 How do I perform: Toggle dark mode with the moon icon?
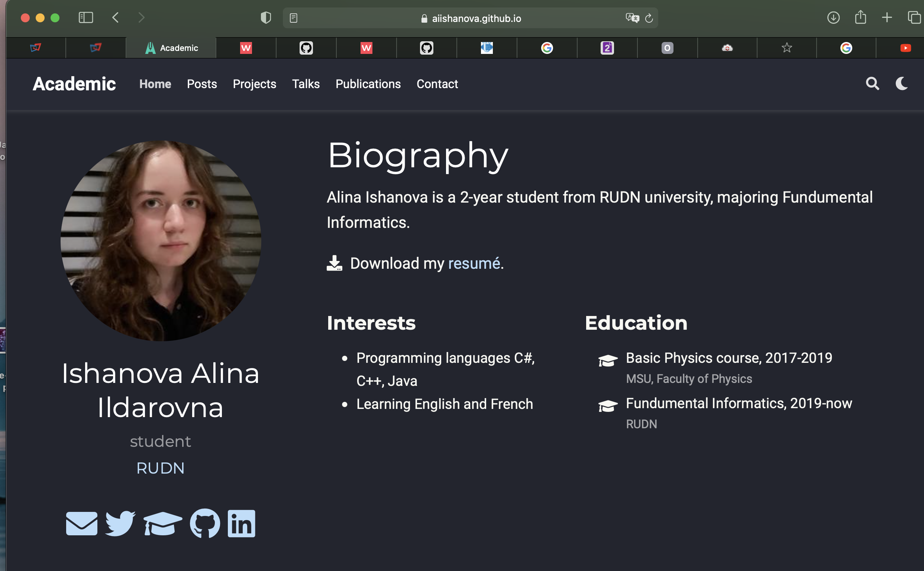[902, 84]
